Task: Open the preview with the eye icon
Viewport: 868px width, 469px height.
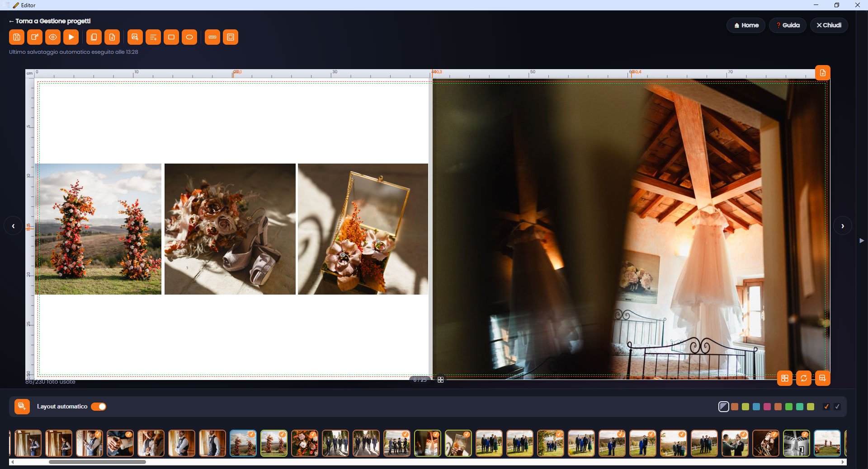Action: (53, 37)
